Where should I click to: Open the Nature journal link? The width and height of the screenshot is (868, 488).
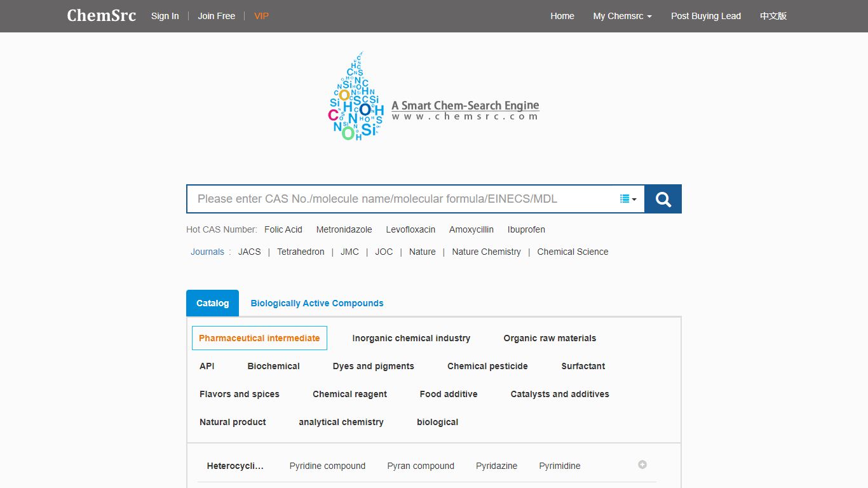pyautogui.click(x=423, y=252)
